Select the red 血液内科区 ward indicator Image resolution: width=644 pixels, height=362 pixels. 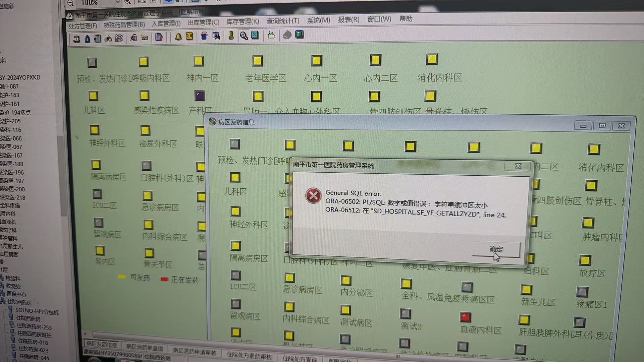pyautogui.click(x=465, y=317)
